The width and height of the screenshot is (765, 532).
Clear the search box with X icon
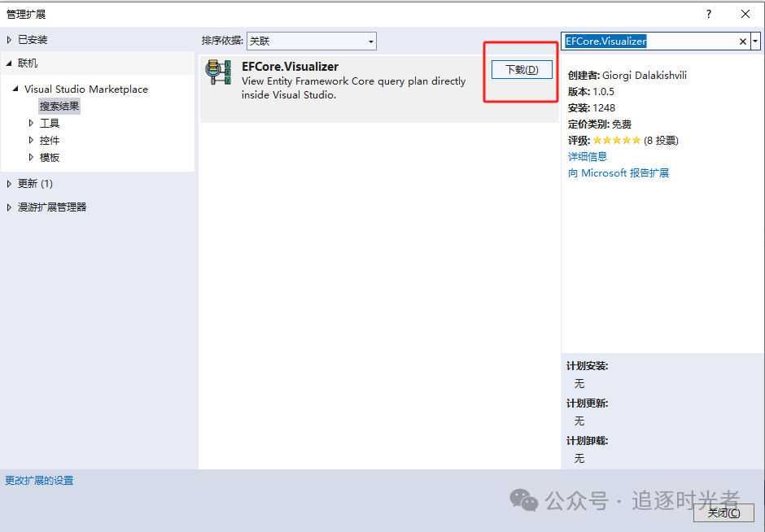[x=742, y=41]
